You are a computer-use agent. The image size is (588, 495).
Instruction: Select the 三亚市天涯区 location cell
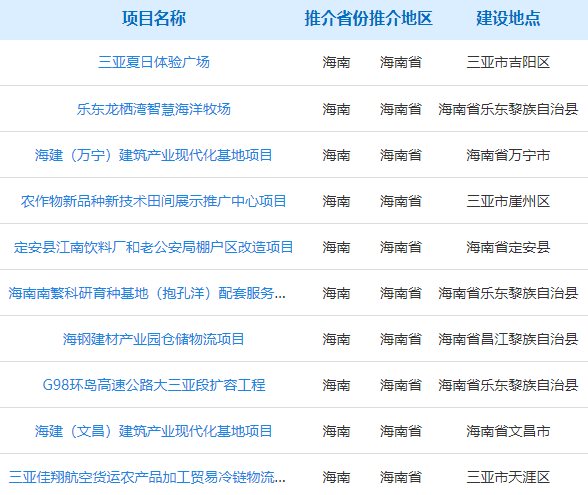click(508, 477)
